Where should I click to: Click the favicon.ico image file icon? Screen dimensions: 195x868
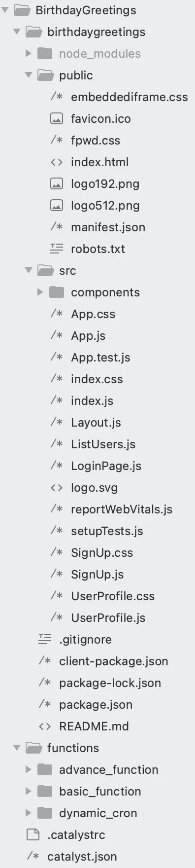tap(57, 119)
